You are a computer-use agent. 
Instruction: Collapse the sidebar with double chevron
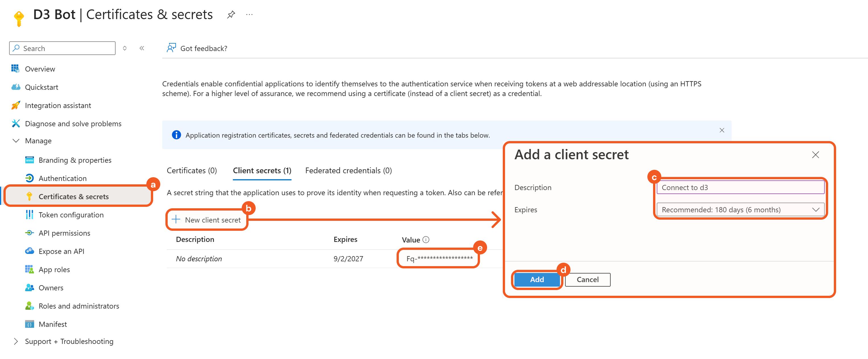142,48
